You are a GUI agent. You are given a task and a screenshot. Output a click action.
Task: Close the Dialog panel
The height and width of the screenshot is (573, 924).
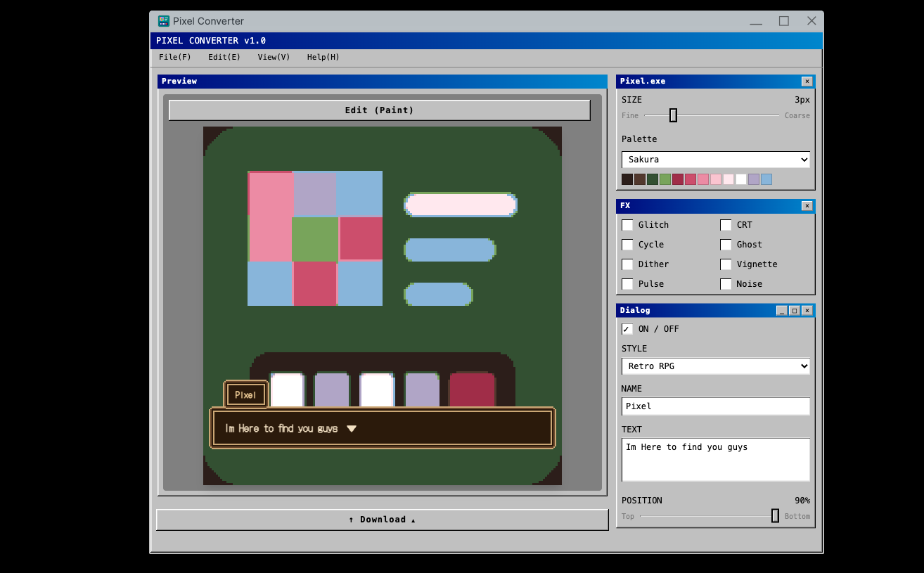click(x=807, y=311)
